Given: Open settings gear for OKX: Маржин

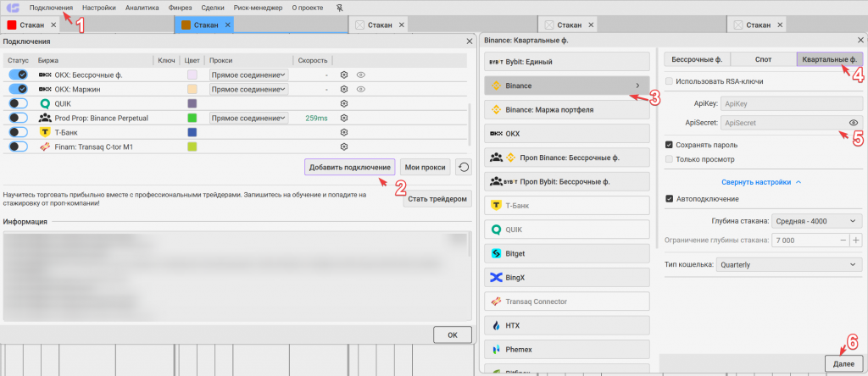Looking at the screenshot, I should coord(344,89).
